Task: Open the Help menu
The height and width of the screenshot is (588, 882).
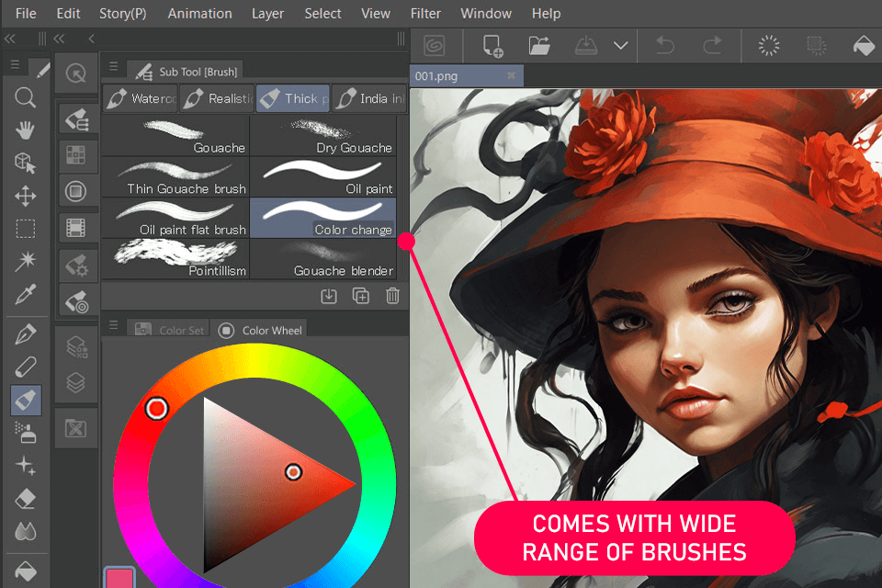Action: coord(546,14)
